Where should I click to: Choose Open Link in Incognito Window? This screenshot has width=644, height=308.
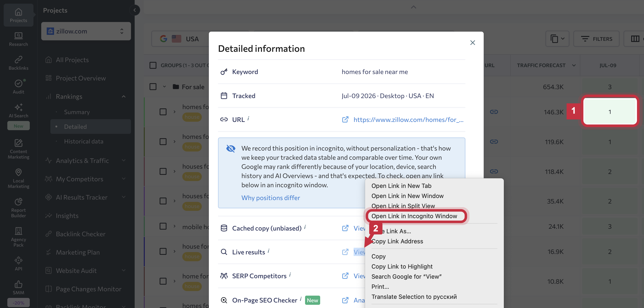click(x=414, y=216)
